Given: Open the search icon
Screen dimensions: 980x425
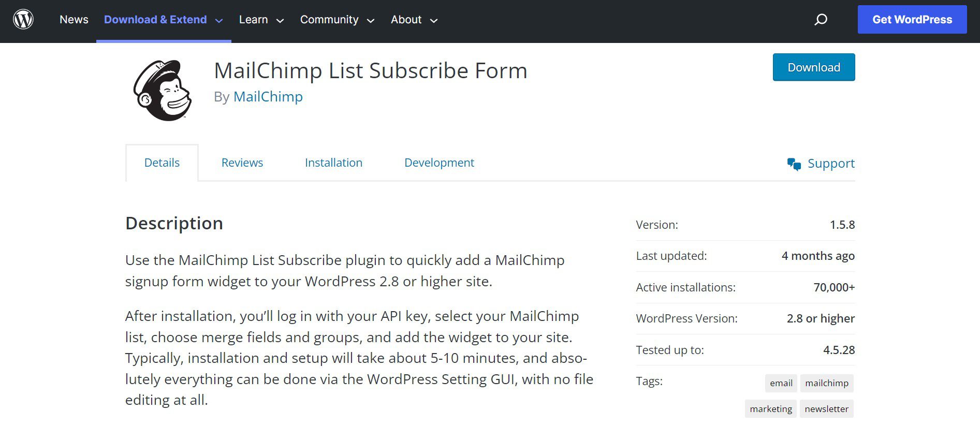Looking at the screenshot, I should 821,20.
